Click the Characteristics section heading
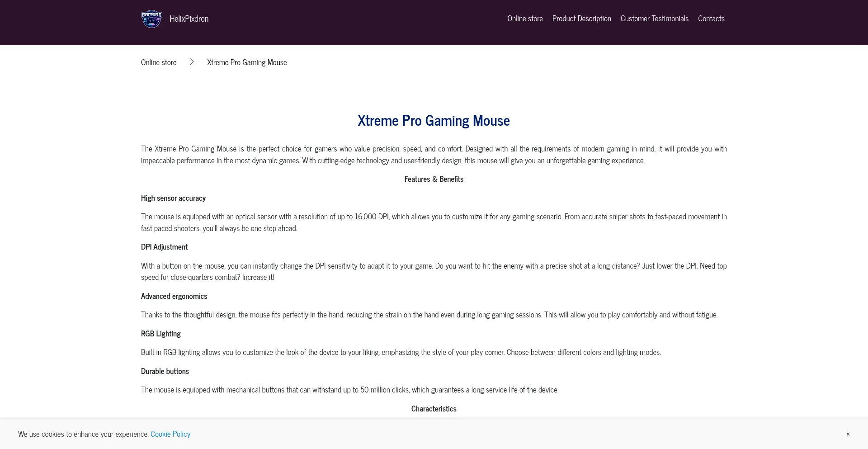The height and width of the screenshot is (449, 868). tap(434, 408)
